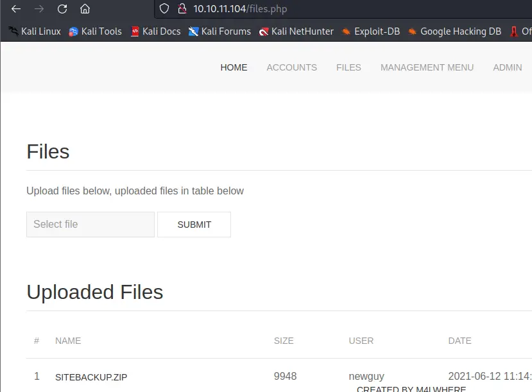Screen dimensions: 532x392
Task: Open the Google Hacking DB bookmark
Action: [x=454, y=31]
